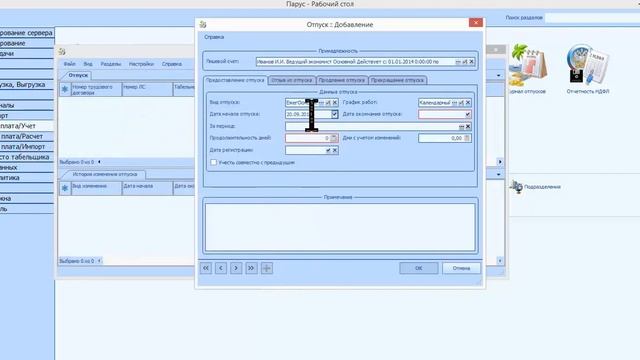Click the Номер трудового договора column header

(96, 90)
